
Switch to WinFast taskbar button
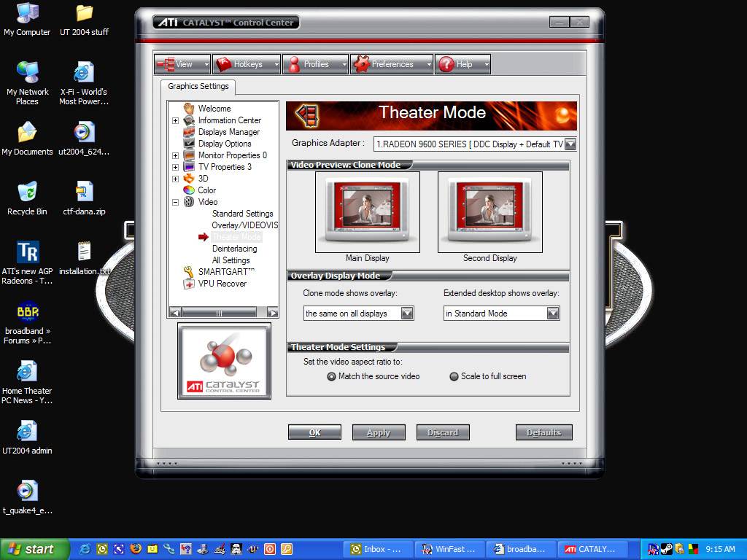click(449, 549)
